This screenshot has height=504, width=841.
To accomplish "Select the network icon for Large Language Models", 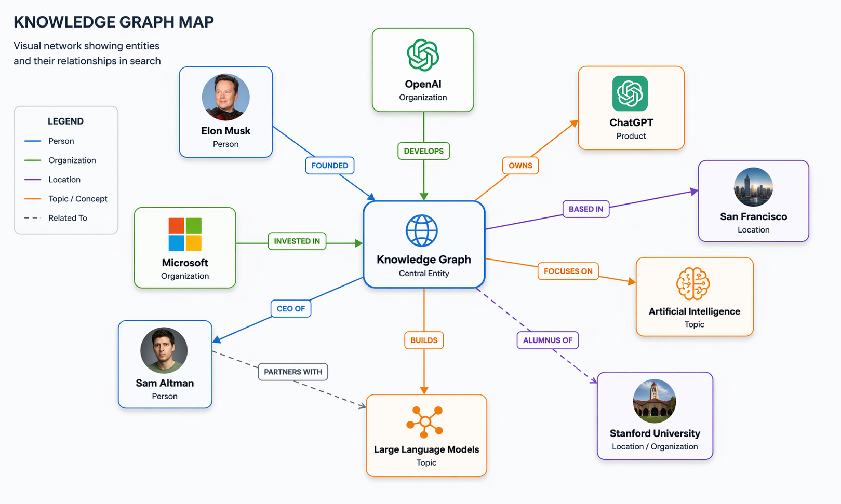I will click(x=425, y=422).
